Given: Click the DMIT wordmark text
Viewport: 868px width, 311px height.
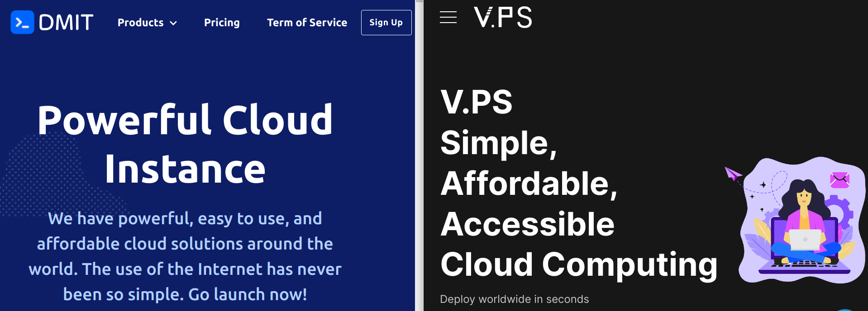Looking at the screenshot, I should click(x=66, y=22).
